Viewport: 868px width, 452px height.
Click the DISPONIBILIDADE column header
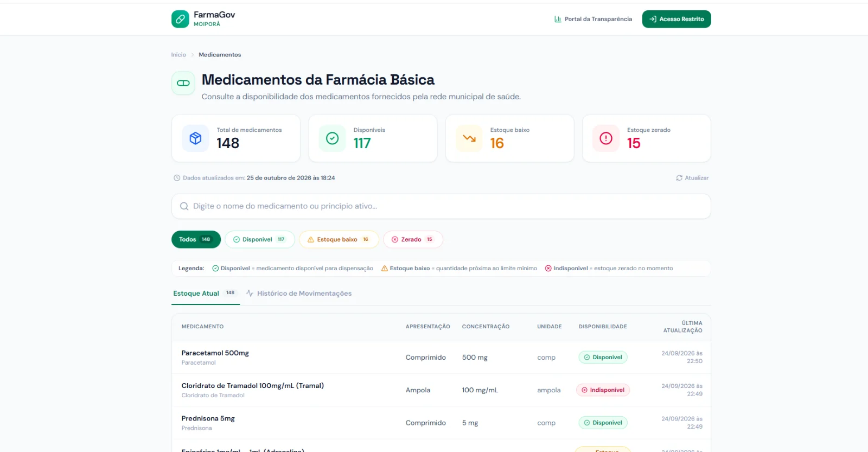603,327
